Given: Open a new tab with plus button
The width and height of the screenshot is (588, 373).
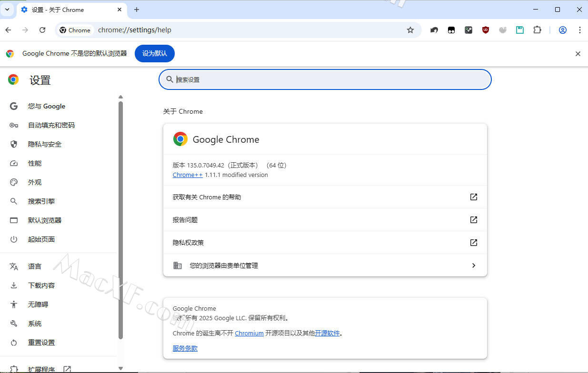Looking at the screenshot, I should pyautogui.click(x=137, y=10).
